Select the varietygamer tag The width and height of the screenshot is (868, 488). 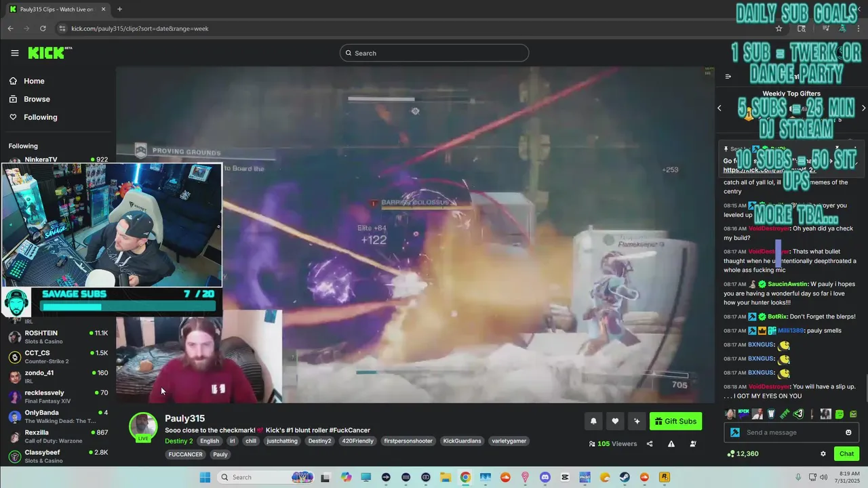click(x=508, y=441)
